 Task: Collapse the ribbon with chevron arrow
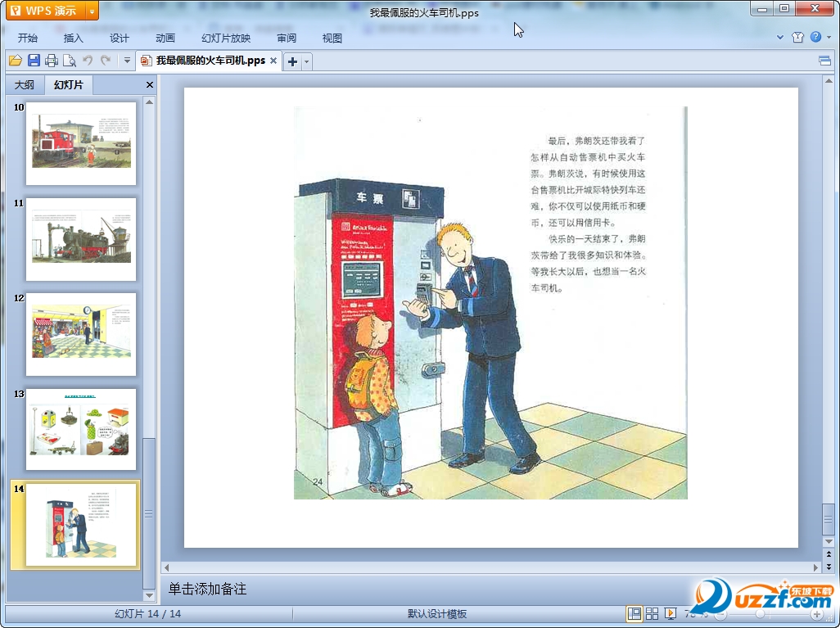780,38
